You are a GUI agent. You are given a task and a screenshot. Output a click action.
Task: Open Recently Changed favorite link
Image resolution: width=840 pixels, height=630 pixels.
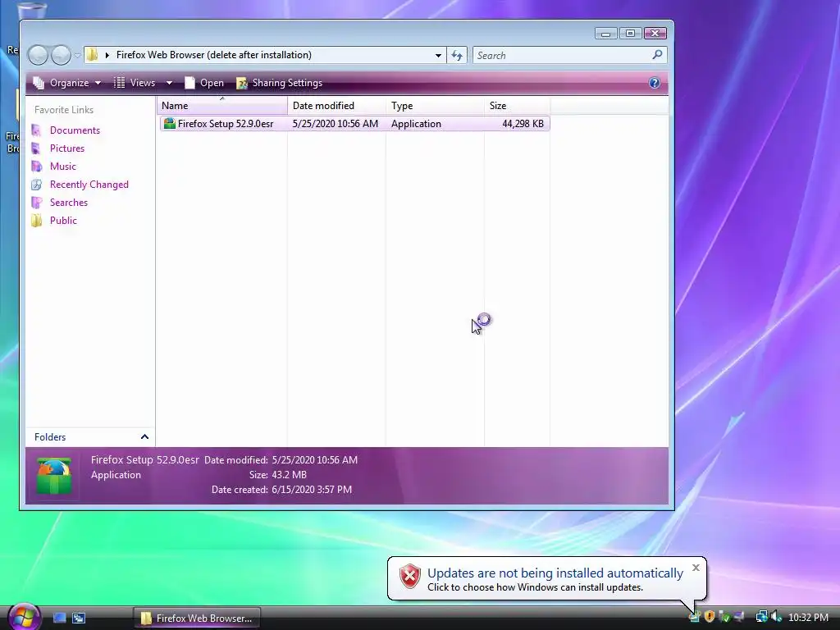pos(89,185)
